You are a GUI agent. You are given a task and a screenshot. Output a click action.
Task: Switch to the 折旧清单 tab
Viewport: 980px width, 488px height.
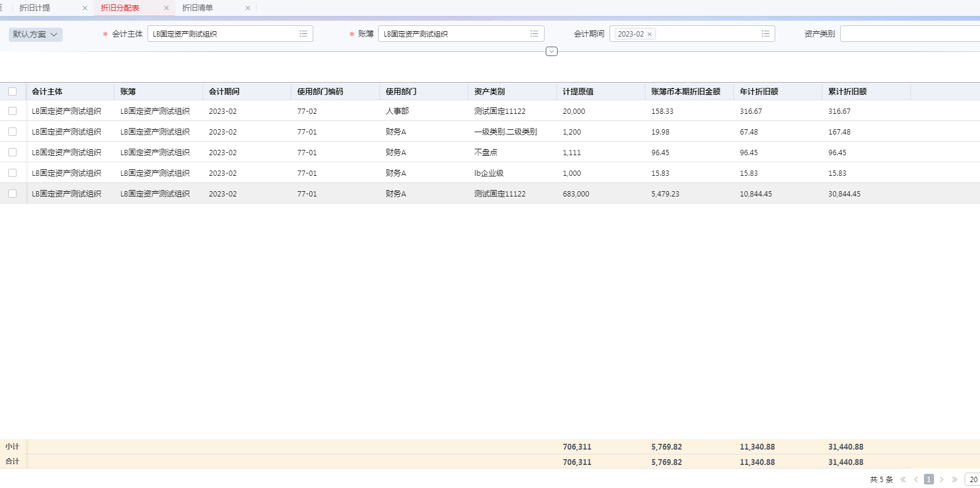click(198, 8)
